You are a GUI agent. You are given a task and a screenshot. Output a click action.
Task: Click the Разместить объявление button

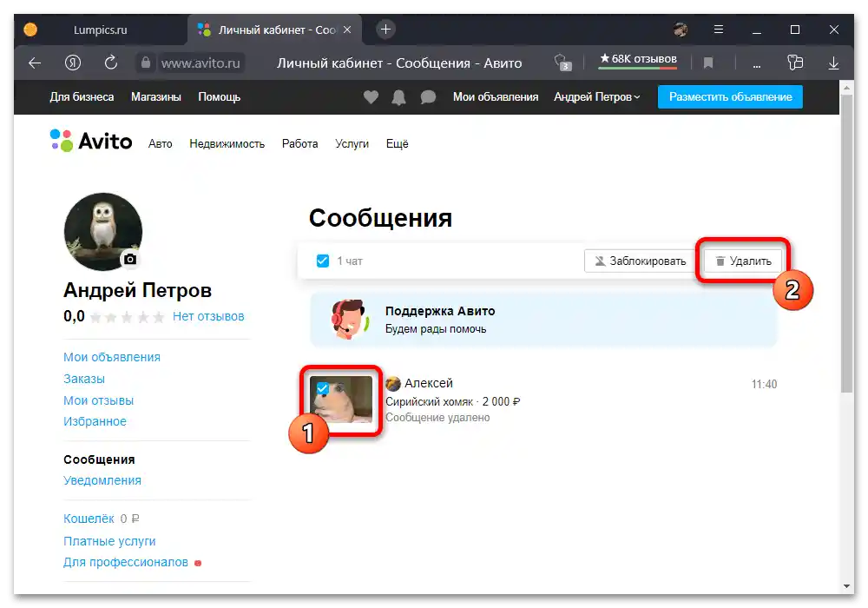(730, 97)
